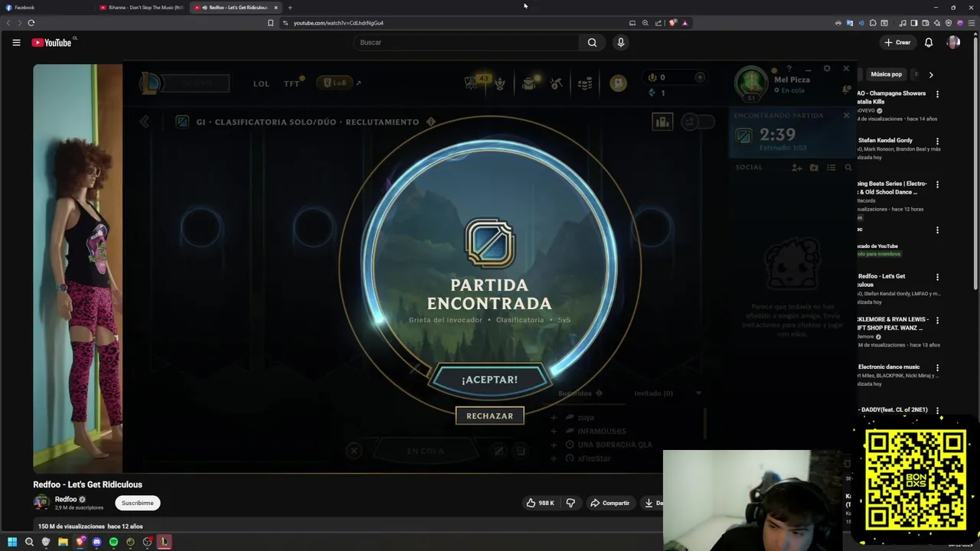Add RP with the plus button
The height and width of the screenshot is (551, 980).
(x=699, y=77)
